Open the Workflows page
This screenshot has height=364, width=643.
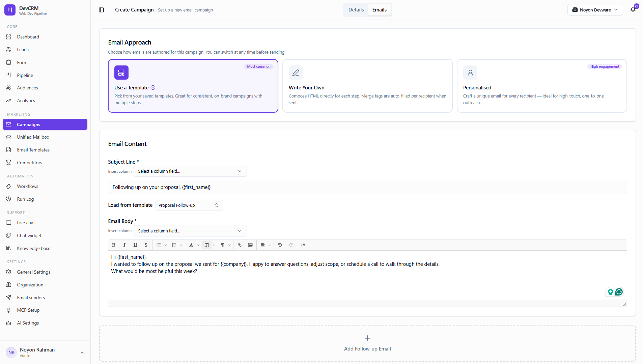pos(45,186)
